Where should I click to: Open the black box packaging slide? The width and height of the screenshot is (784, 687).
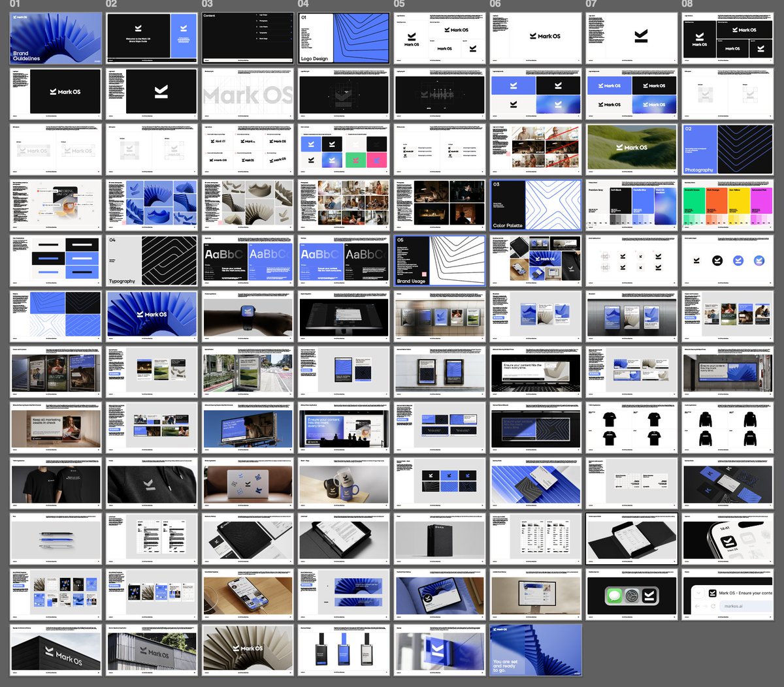[440, 538]
